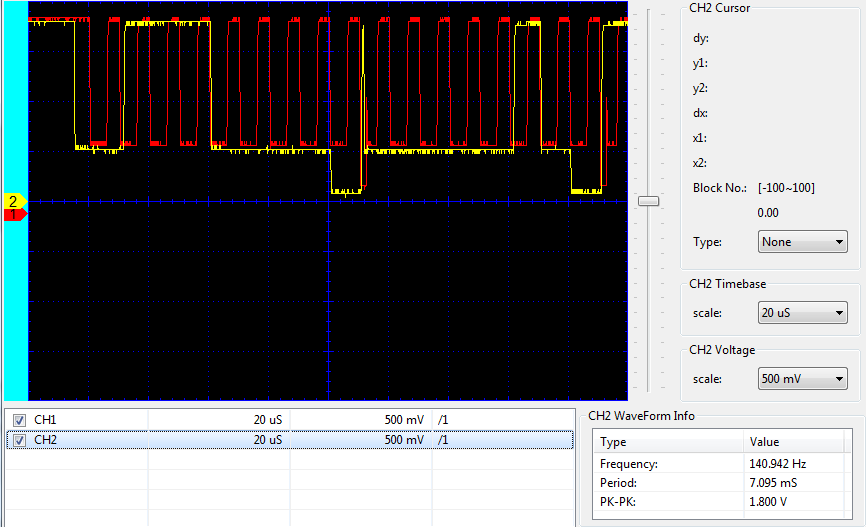Click the Type column header in WaveForm Info

[x=668, y=442]
